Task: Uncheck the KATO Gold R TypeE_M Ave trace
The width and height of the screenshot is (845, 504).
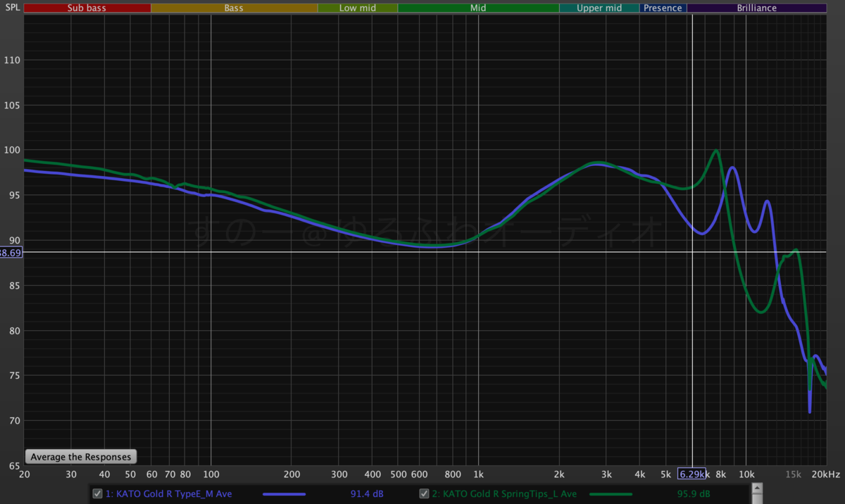Action: pos(98,494)
